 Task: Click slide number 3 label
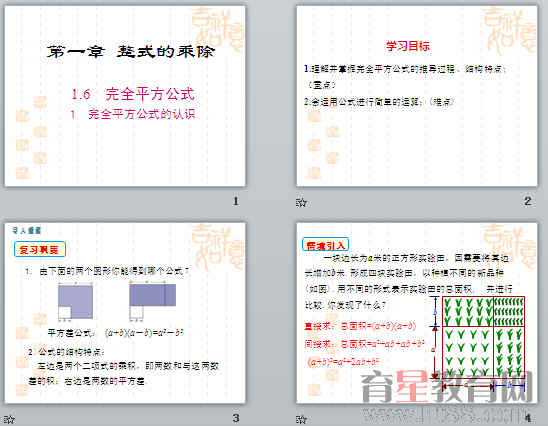pyautogui.click(x=236, y=418)
